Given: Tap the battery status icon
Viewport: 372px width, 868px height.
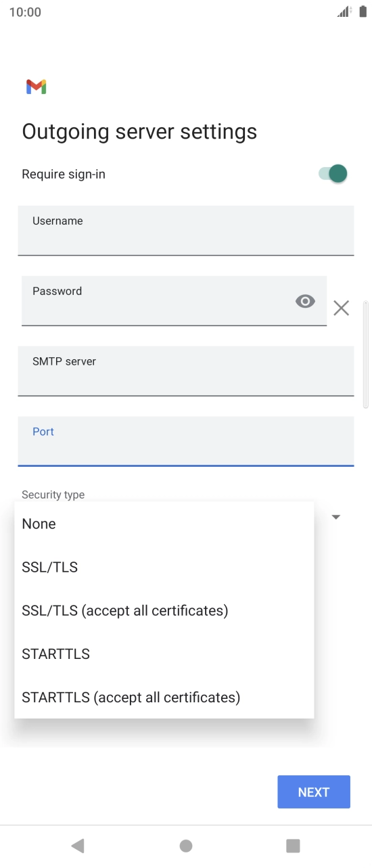Looking at the screenshot, I should (x=363, y=12).
